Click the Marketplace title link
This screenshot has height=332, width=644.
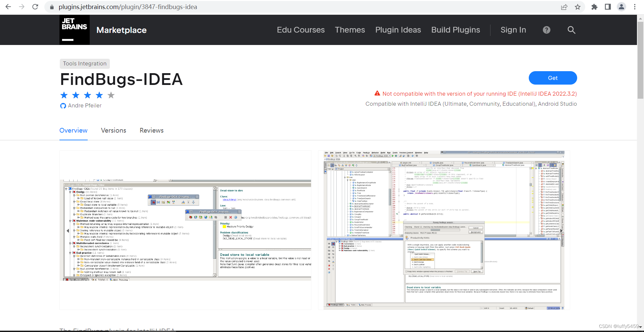tap(122, 30)
